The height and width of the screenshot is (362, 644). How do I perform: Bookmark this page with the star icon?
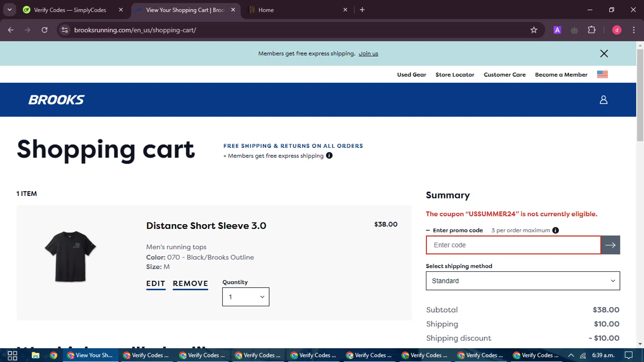click(x=534, y=30)
